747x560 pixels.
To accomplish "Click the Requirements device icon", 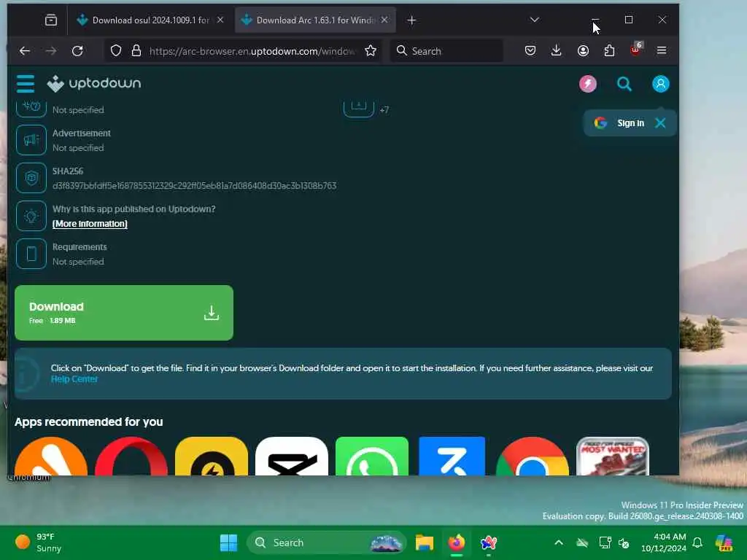I will pyautogui.click(x=31, y=254).
